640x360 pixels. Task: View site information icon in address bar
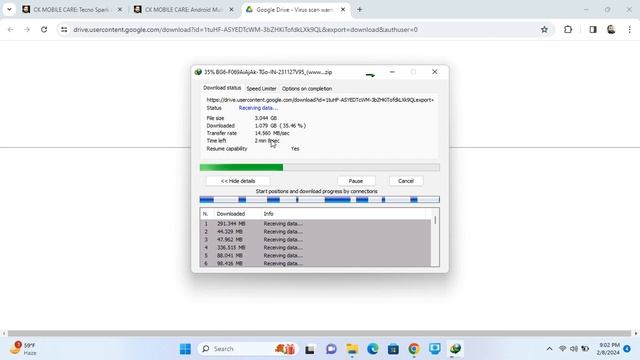point(64,29)
